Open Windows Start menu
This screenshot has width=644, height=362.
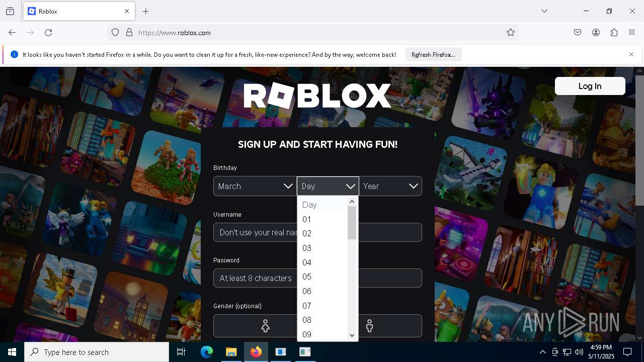click(12, 352)
